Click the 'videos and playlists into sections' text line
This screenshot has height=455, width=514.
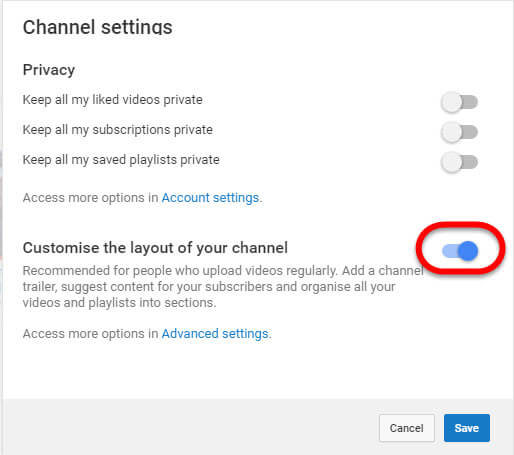119,303
